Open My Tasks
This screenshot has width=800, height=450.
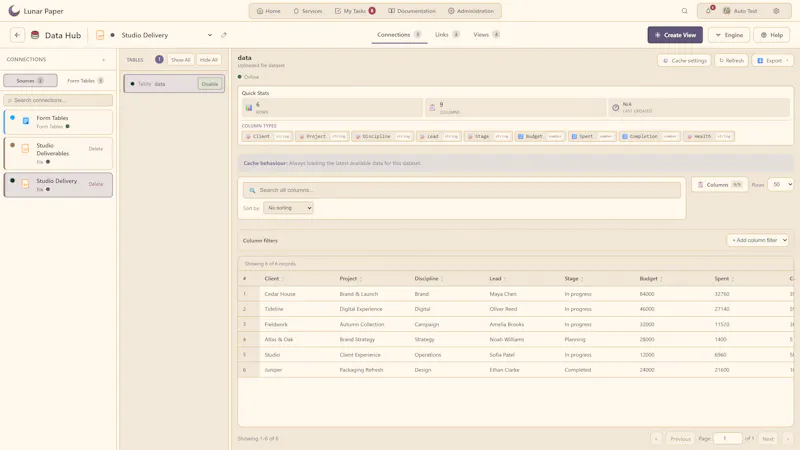tap(355, 11)
